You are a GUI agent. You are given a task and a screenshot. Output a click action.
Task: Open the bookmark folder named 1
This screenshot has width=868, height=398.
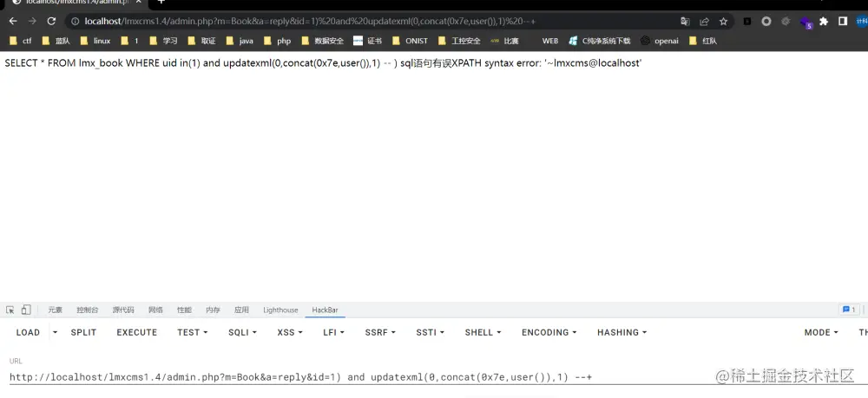coord(129,41)
